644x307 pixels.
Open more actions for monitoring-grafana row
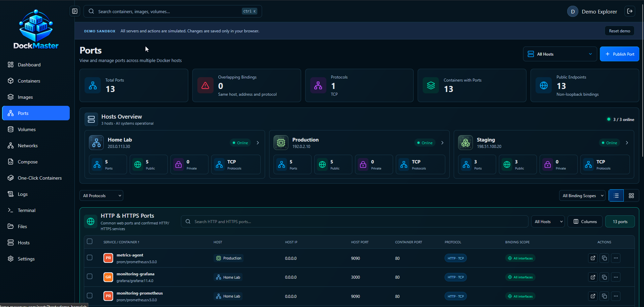(x=616, y=277)
